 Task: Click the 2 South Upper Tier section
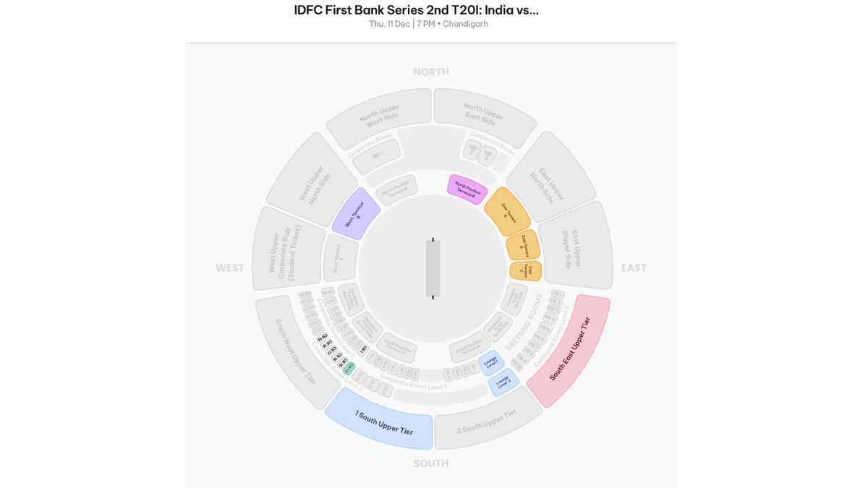(487, 421)
